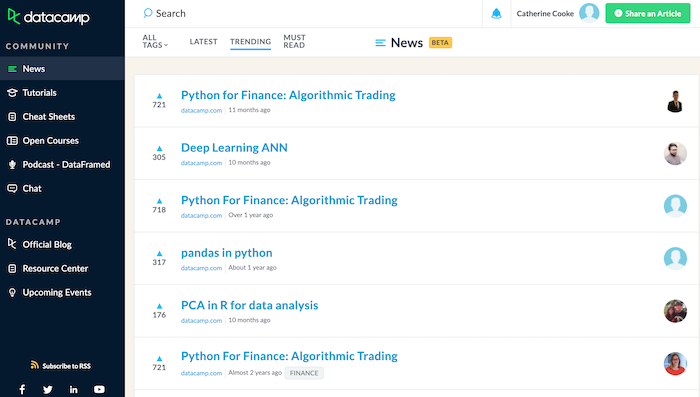The height and width of the screenshot is (397, 700).
Task: Open author avatar for PCA in R article
Action: click(x=675, y=311)
